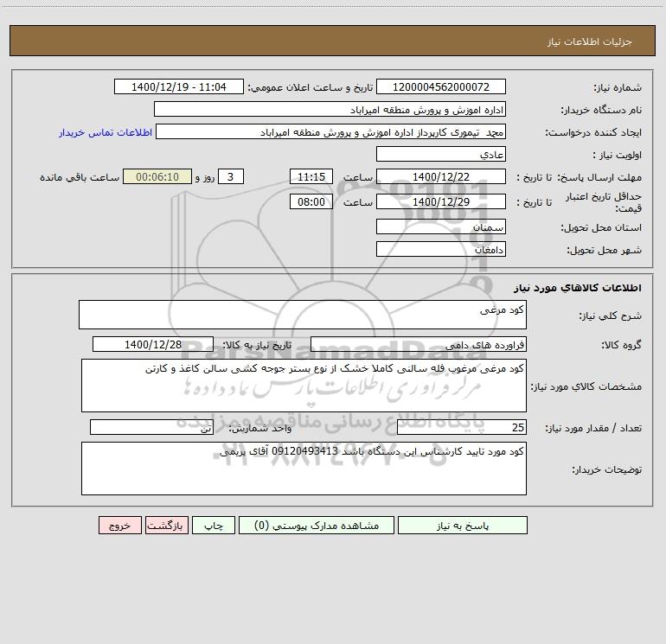Click header 'جزئیات اطلاعات نیاز'
666x644 pixels.
[590, 41]
